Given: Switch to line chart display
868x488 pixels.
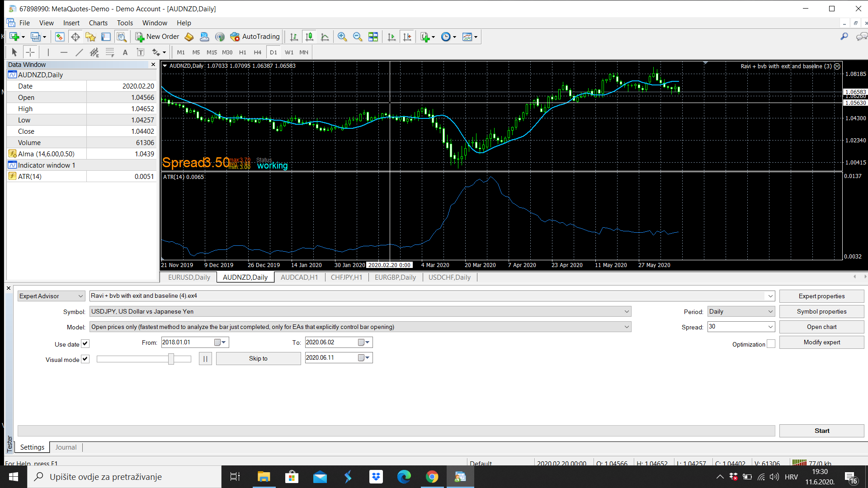Looking at the screenshot, I should 325,37.
